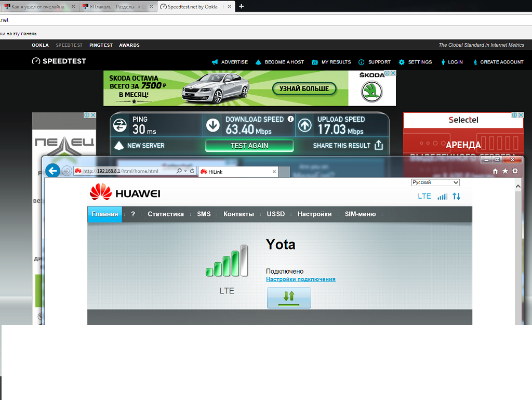The image size is (532, 400).
Task: Click the Settings gear icon in Speedtest
Action: click(x=402, y=62)
